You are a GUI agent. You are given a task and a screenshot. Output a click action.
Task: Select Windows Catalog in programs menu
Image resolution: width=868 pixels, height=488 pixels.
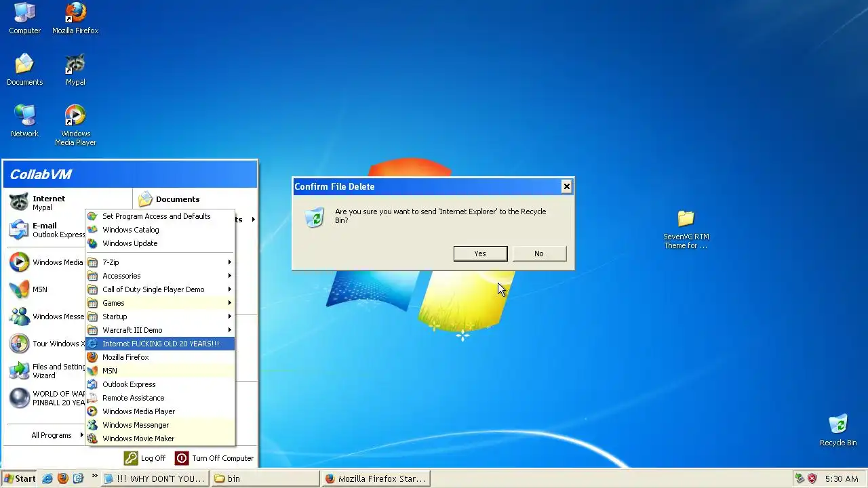[x=160, y=230]
